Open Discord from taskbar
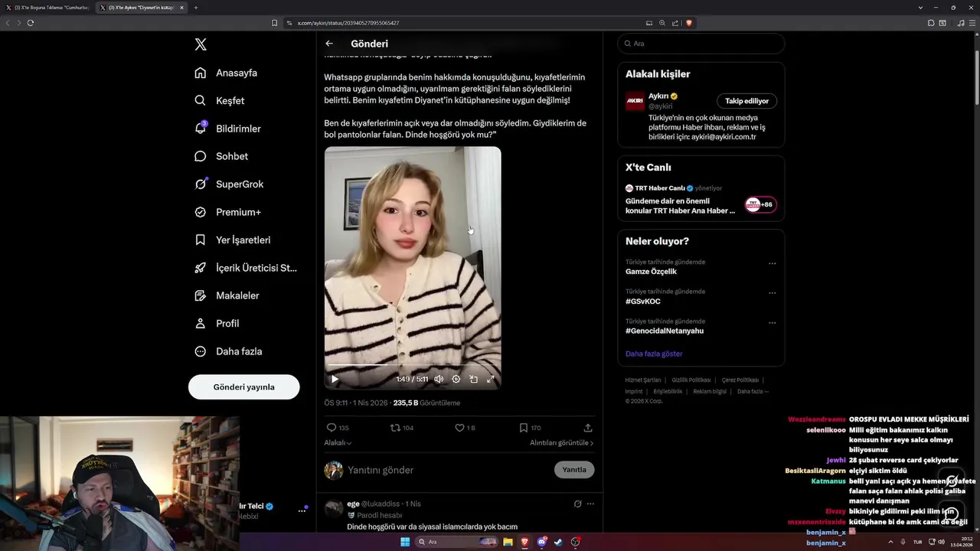The height and width of the screenshot is (551, 980). click(x=542, y=542)
